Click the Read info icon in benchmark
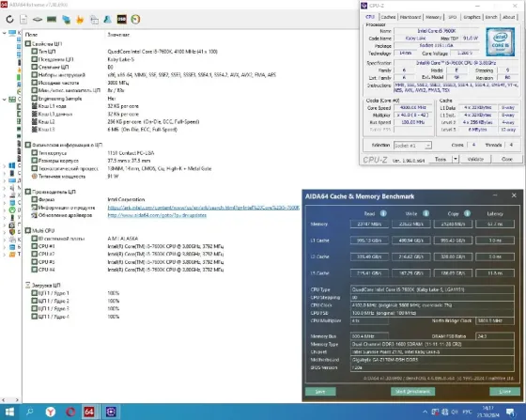The image size is (526, 420). tap(383, 213)
